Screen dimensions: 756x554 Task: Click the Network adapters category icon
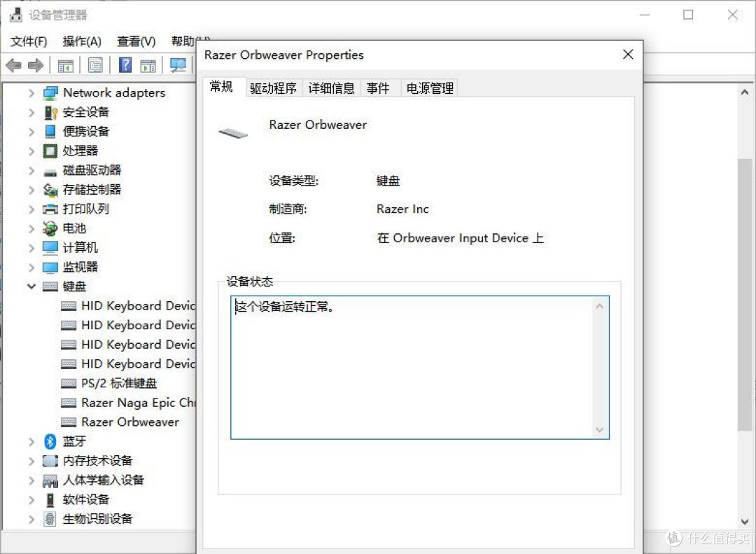pos(50,92)
